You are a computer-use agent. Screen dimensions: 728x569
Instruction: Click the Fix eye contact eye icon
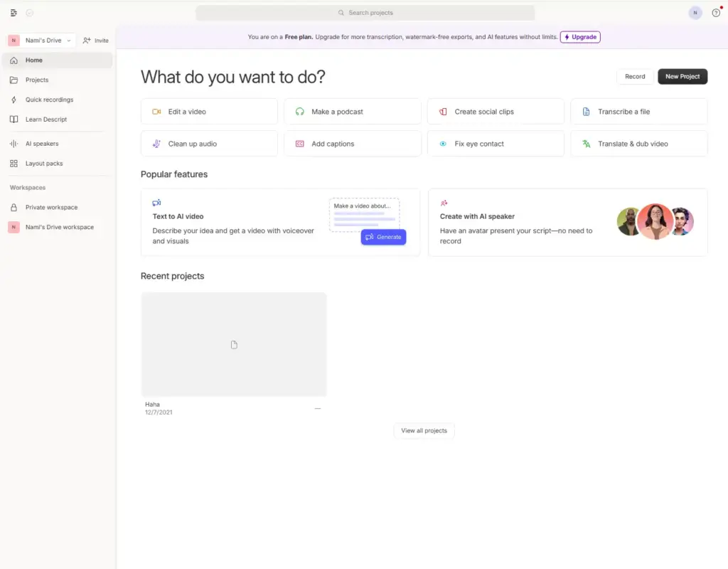(443, 144)
